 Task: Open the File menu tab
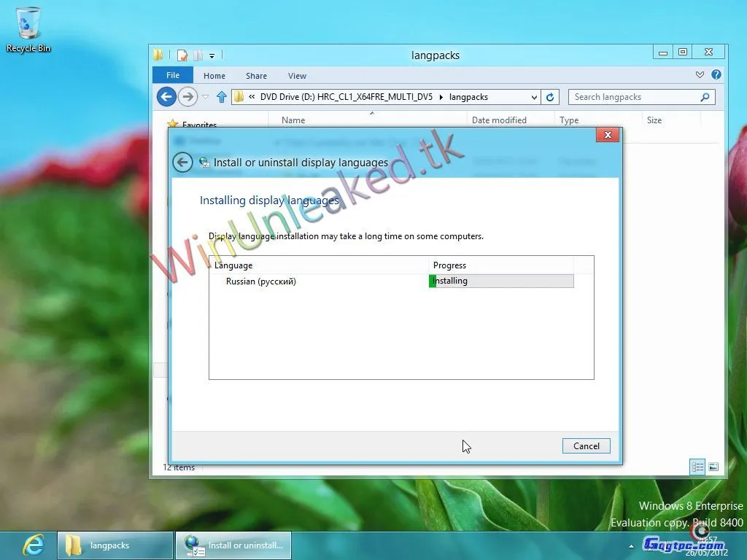(173, 75)
